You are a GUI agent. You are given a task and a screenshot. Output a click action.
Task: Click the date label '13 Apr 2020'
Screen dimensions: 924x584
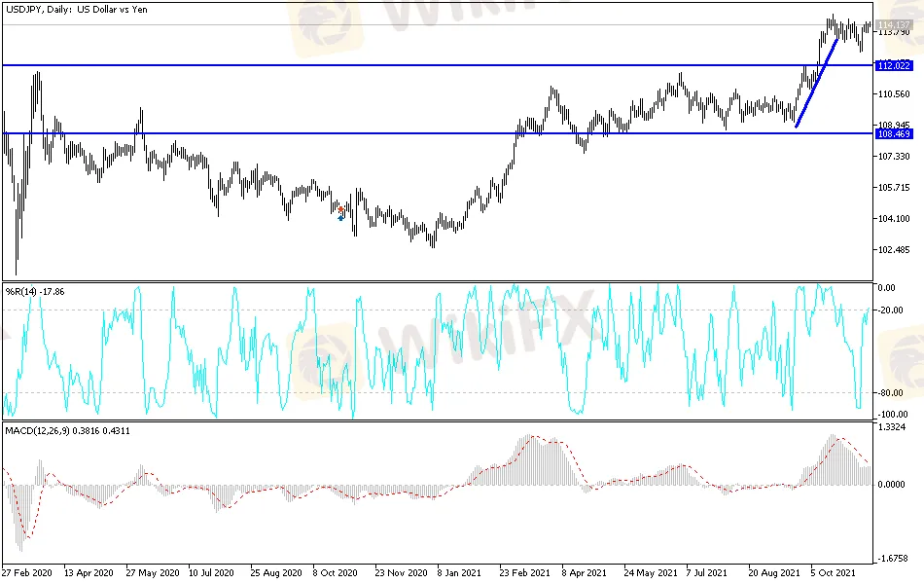point(89,572)
